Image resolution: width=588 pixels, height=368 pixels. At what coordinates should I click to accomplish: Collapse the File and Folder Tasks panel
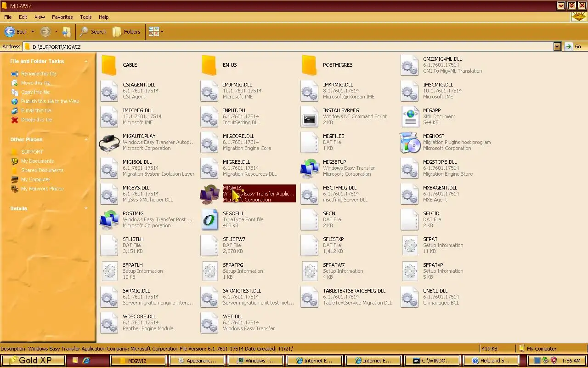pos(86,61)
